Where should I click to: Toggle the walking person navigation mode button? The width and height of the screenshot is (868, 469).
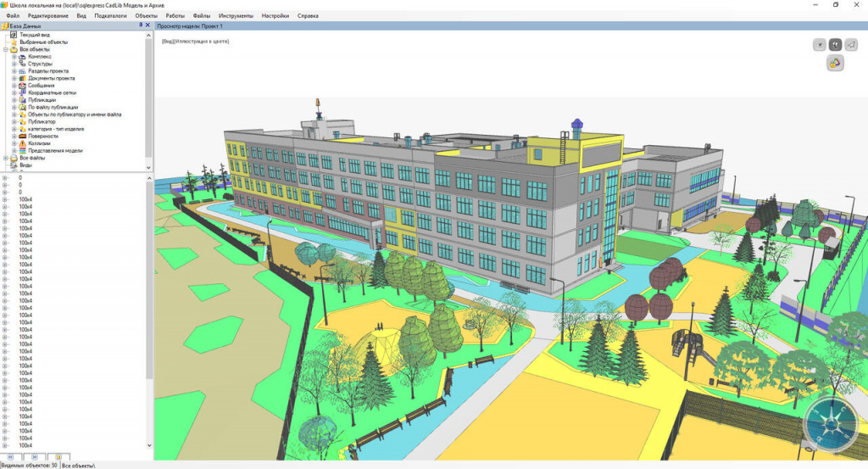[x=835, y=44]
